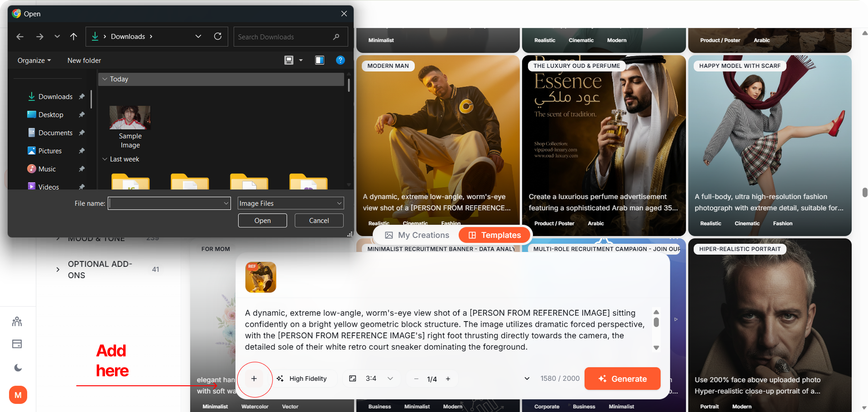Click the Generate button
The height and width of the screenshot is (412, 868).
point(623,379)
